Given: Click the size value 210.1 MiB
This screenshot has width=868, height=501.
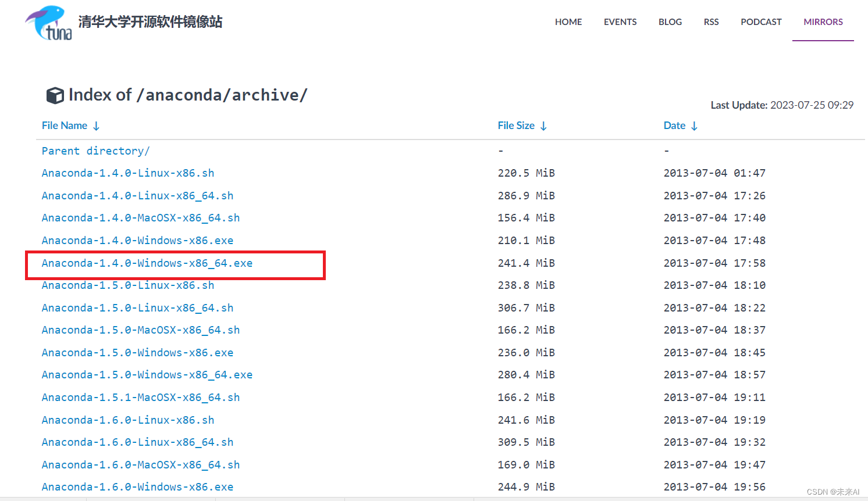Looking at the screenshot, I should click(526, 241).
